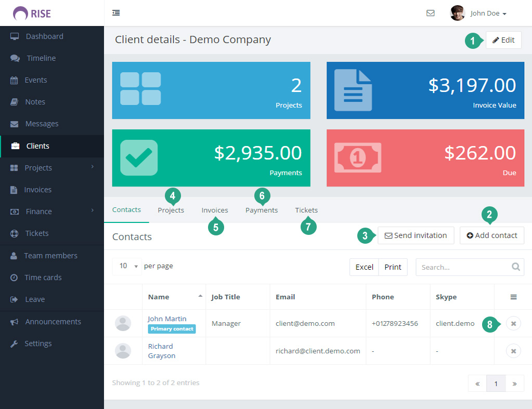Expand the Finance submenu chevron in sidebar
The image size is (532, 409).
click(x=92, y=210)
